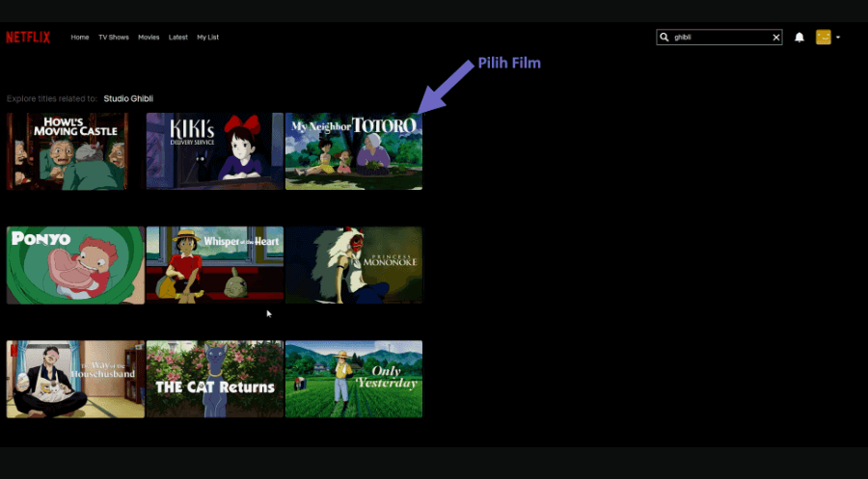Screen dimensions: 868x479
Task: Expand the profile dropdown arrow
Action: tap(838, 37)
